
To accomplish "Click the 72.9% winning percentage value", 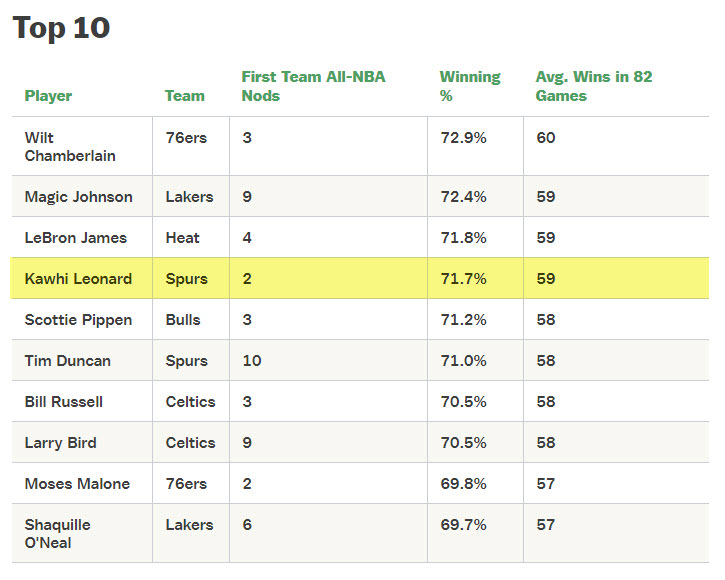I will click(463, 137).
